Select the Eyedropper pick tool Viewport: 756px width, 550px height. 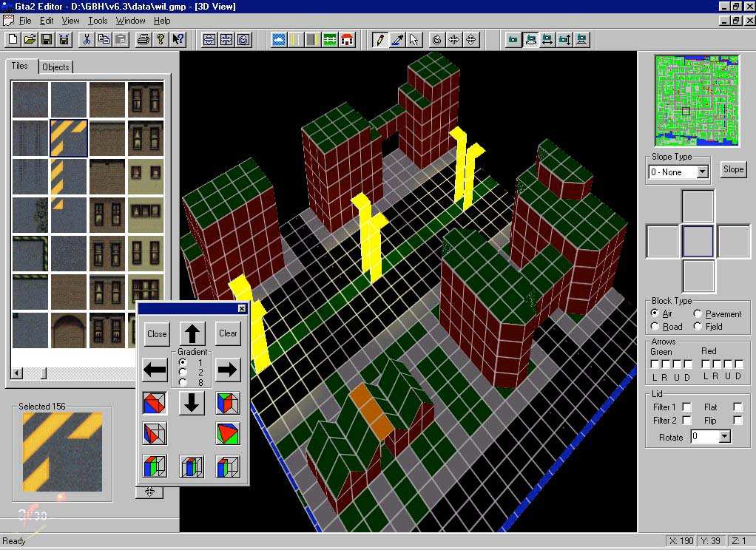pyautogui.click(x=397, y=39)
